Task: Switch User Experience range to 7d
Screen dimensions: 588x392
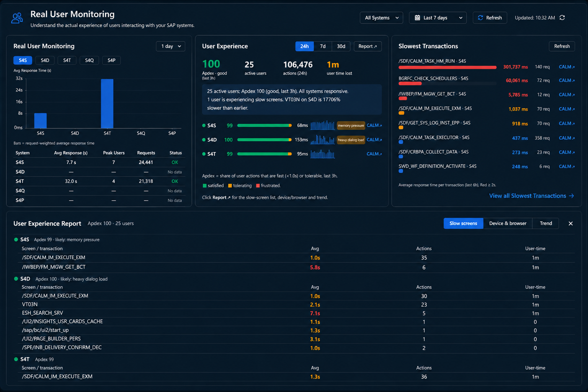Action: click(x=323, y=46)
